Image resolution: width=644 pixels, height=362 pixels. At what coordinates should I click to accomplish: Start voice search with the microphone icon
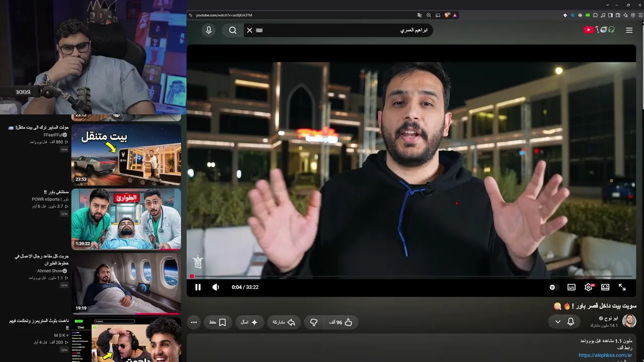209,30
